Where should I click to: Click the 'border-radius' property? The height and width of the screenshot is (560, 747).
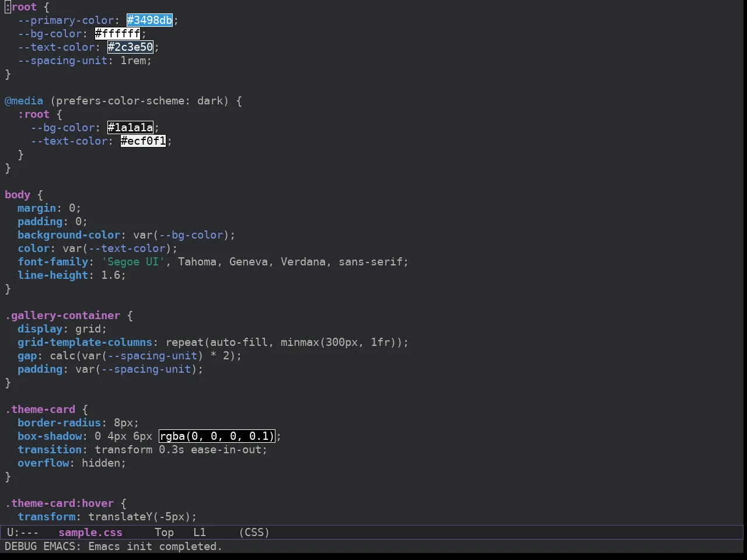(x=59, y=423)
